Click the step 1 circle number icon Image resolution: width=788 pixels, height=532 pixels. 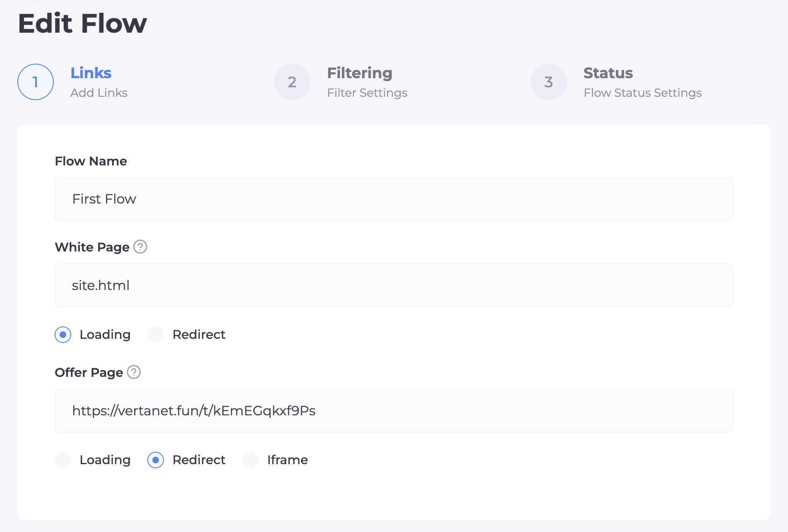tap(36, 82)
